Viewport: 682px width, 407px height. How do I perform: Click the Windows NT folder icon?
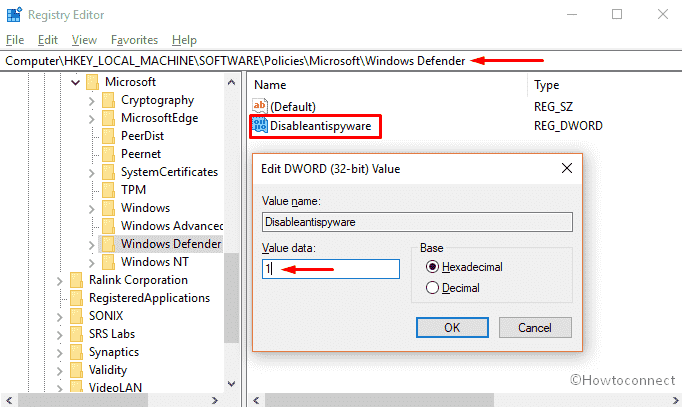[x=108, y=262]
